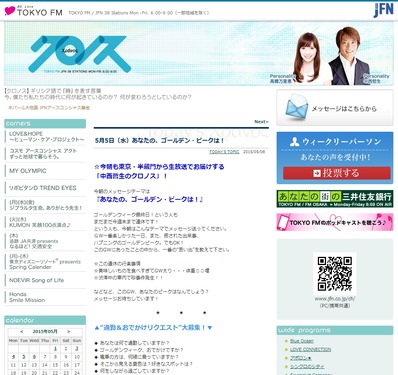Click the QR code image
Image resolution: width=398 pixels, height=375 pixels.
[335, 273]
